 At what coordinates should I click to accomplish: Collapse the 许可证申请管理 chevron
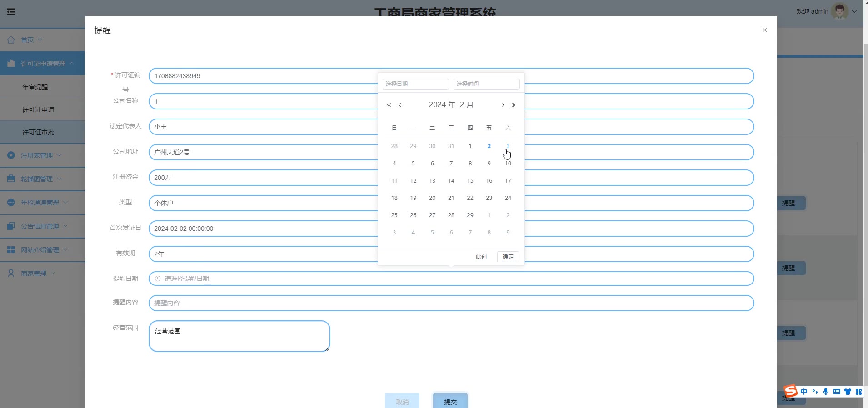(72, 63)
